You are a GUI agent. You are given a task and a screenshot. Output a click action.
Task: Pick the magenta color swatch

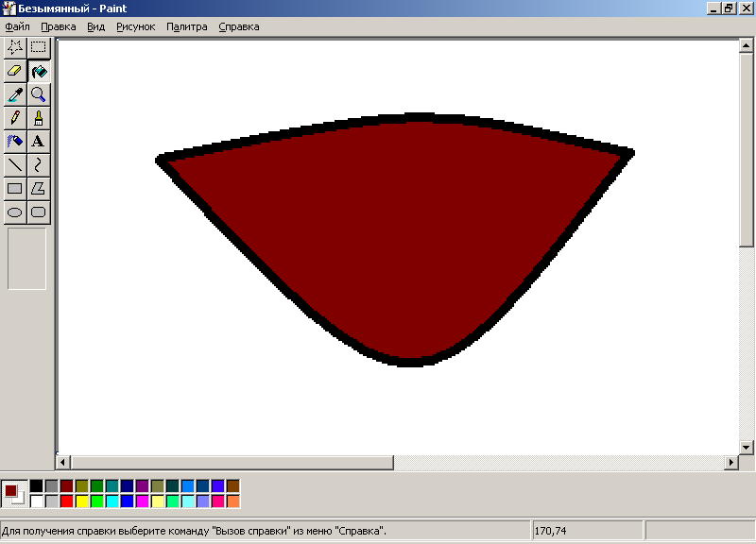pyautogui.click(x=143, y=501)
